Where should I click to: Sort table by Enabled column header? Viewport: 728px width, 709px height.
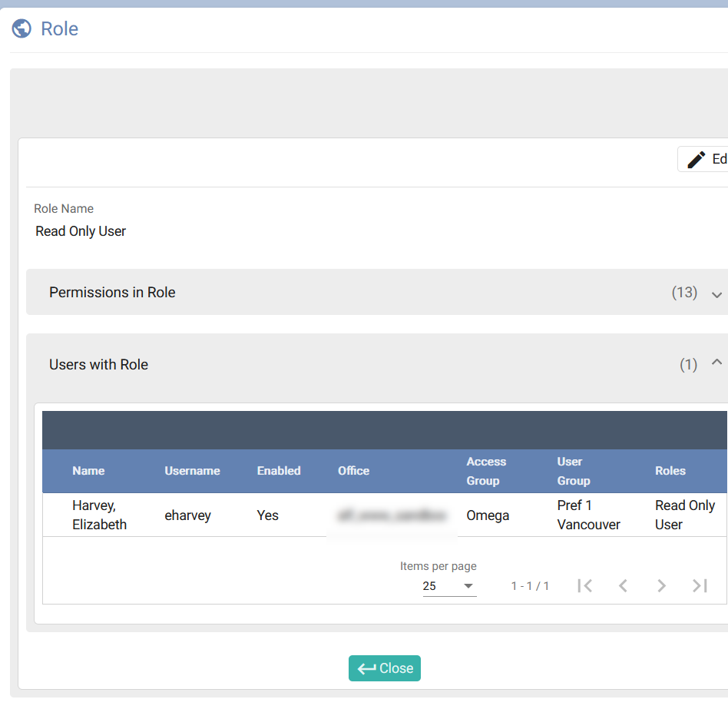pyautogui.click(x=279, y=471)
